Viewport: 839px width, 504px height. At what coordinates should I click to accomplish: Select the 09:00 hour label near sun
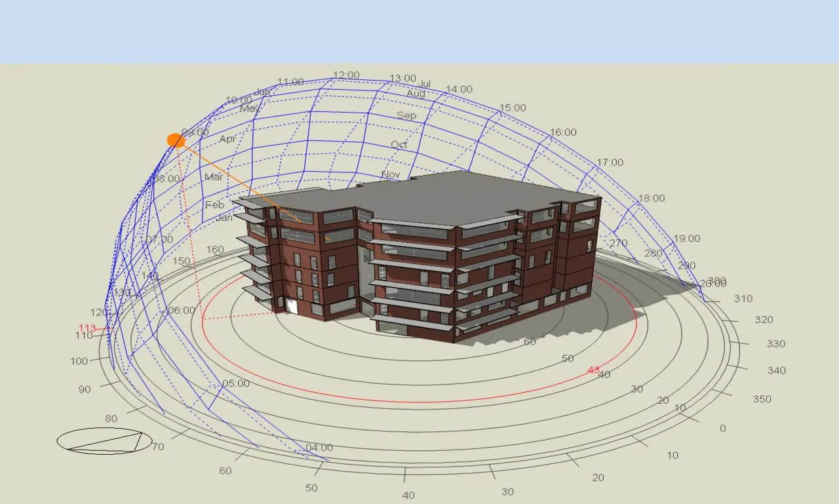point(196,132)
